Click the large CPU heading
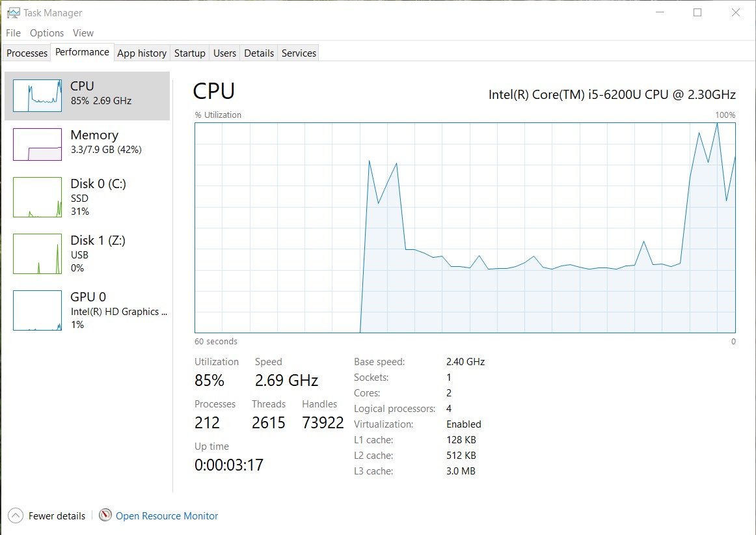The width and height of the screenshot is (756, 535). pos(213,91)
